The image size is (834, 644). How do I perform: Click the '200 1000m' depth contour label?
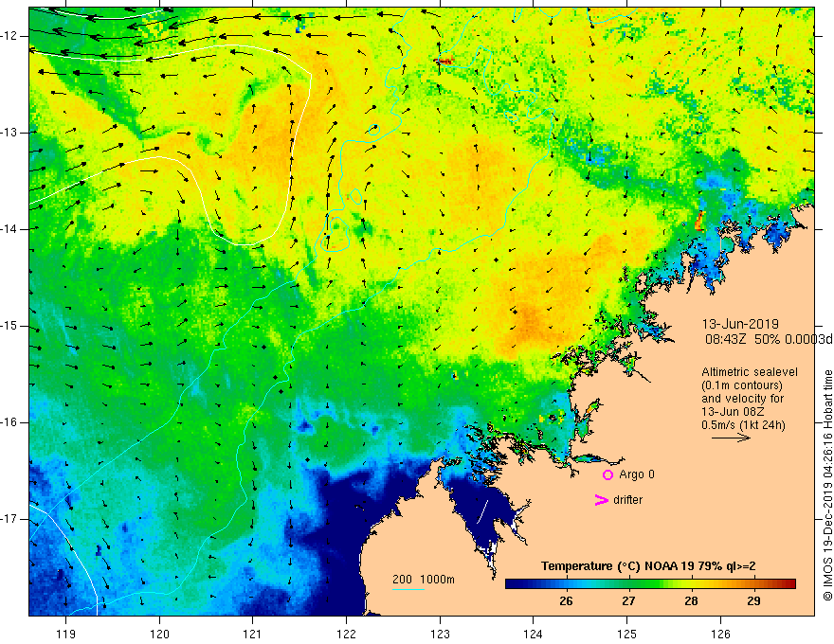click(424, 580)
